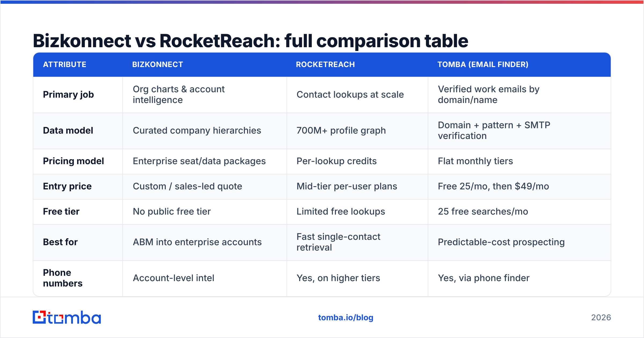Click 'Custom / sales-led quote' cell

(205, 187)
